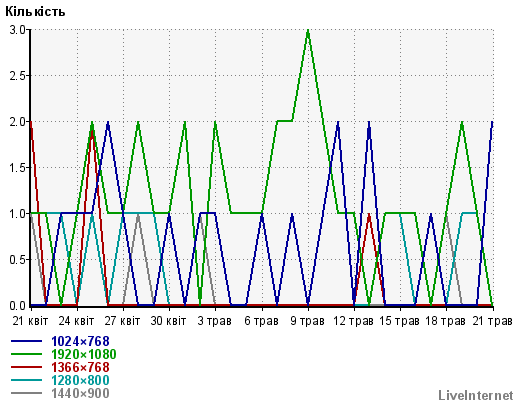
Task: Click the 1024×768 legend label
Action: [80, 341]
